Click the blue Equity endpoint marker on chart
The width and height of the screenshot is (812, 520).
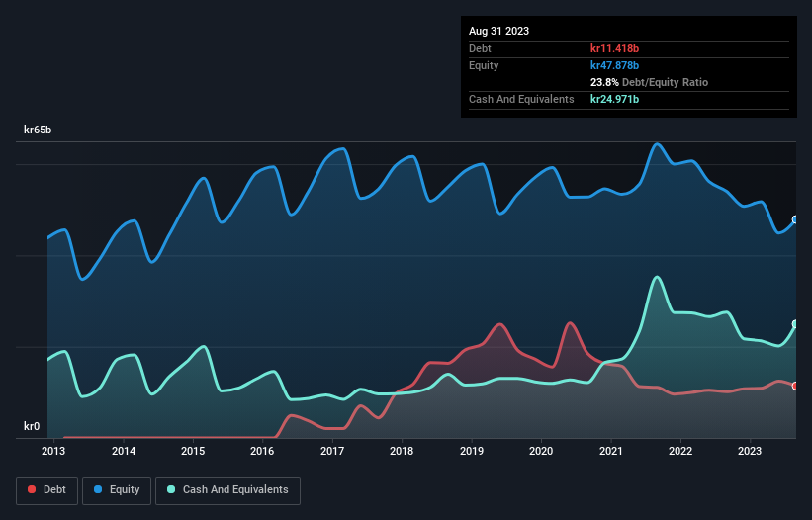click(795, 220)
